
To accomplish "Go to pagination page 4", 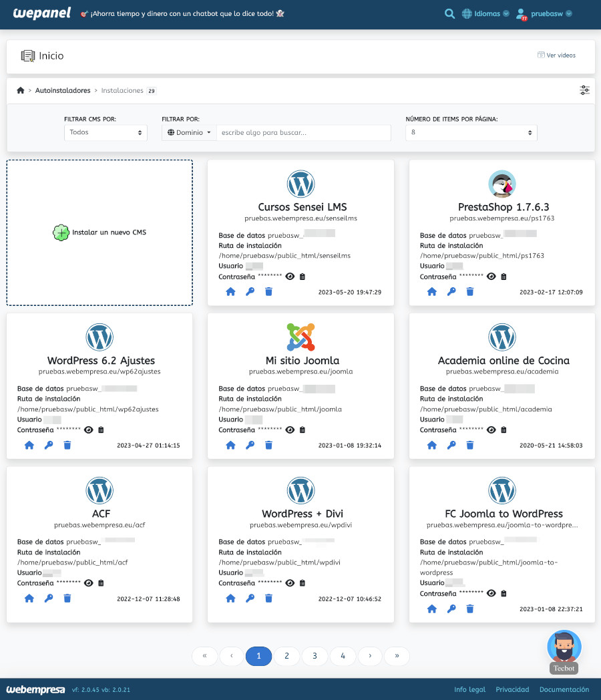I will point(343,656).
